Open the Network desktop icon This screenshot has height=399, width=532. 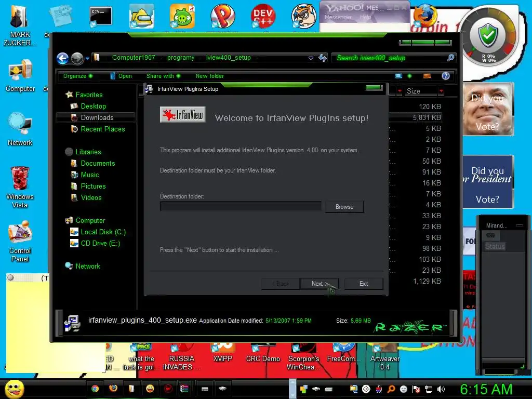point(20,129)
